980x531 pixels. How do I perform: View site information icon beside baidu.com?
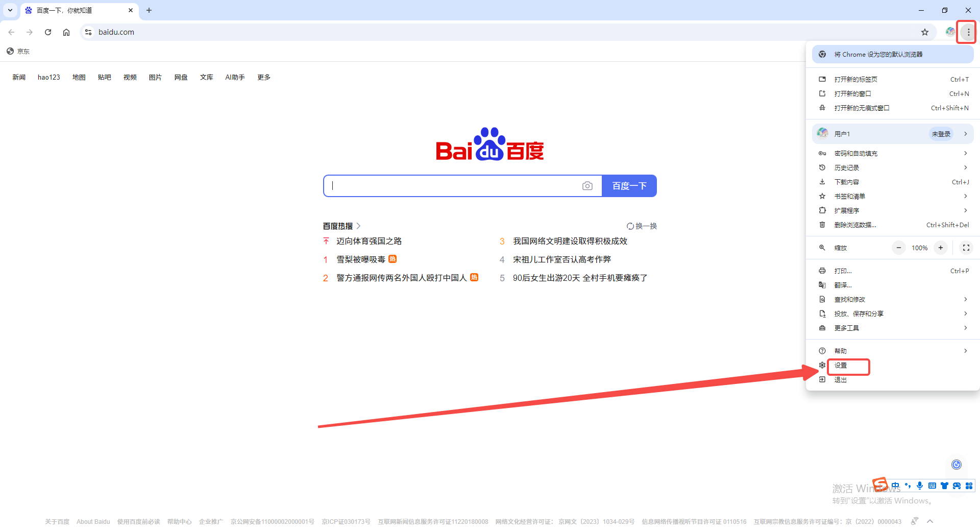coord(88,32)
